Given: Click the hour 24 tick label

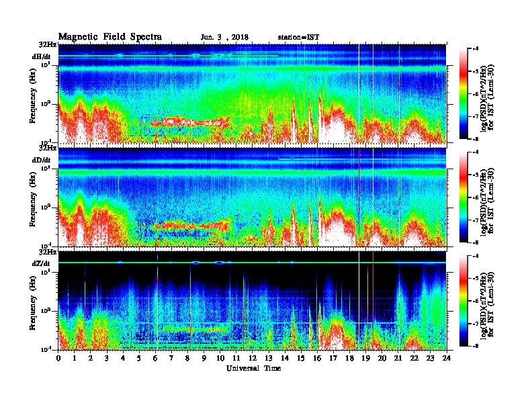Looking at the screenshot, I should (446, 358).
